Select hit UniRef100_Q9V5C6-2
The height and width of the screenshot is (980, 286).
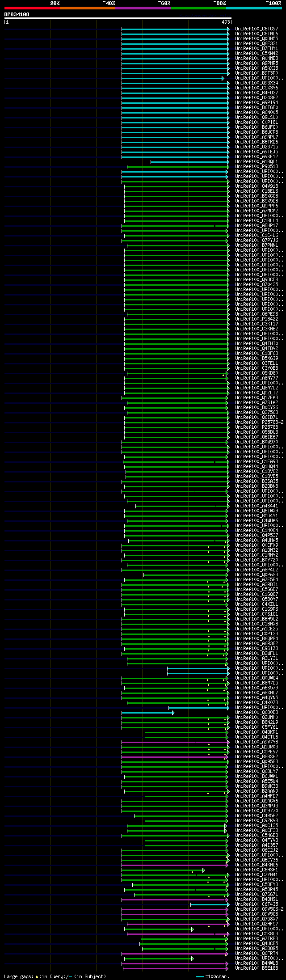tap(259, 909)
